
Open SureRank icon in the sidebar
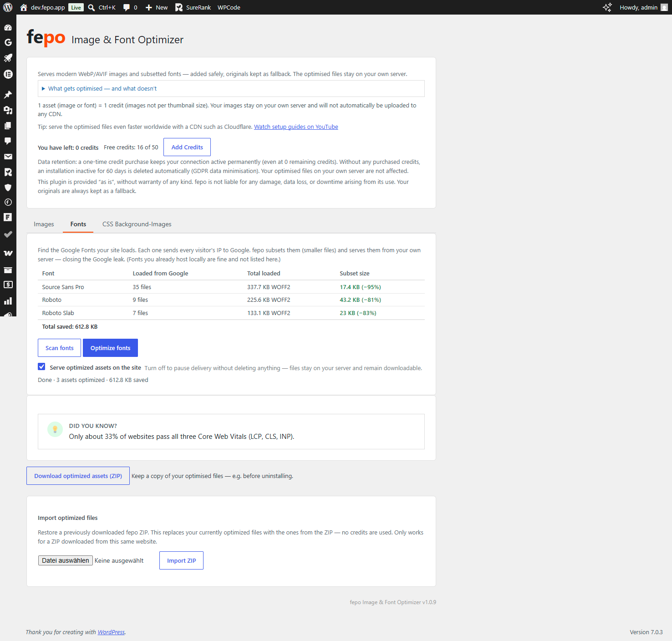point(8,172)
